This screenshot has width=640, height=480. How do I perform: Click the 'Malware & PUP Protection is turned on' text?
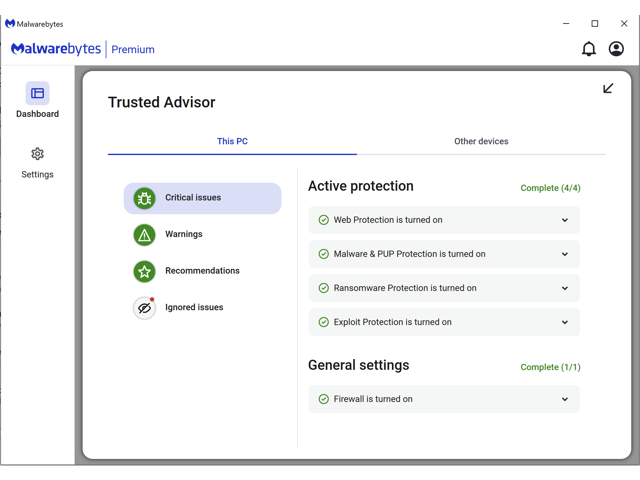pyautogui.click(x=410, y=254)
